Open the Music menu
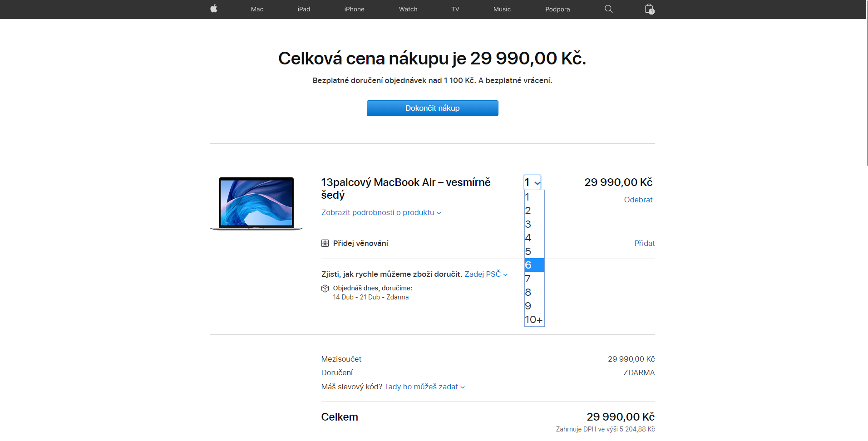 (502, 9)
